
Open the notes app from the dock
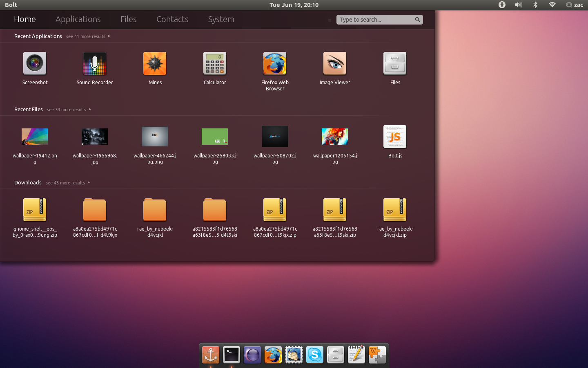tap(356, 355)
